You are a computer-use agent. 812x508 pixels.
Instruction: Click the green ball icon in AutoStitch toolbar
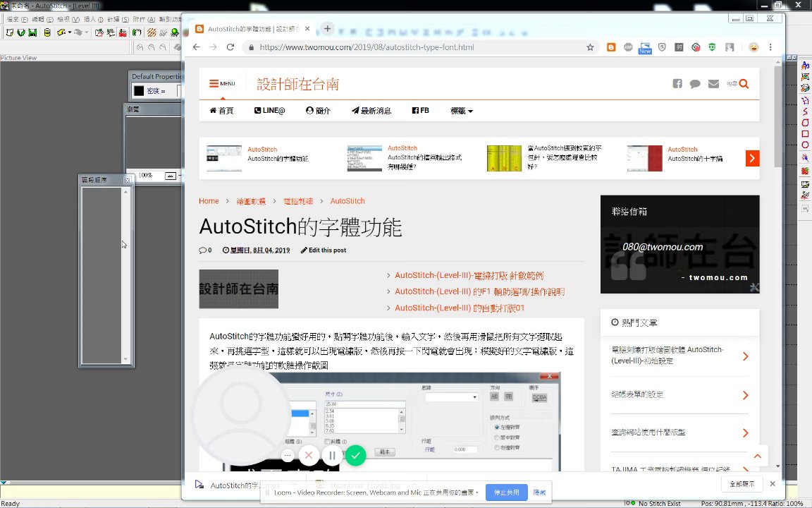tap(175, 32)
